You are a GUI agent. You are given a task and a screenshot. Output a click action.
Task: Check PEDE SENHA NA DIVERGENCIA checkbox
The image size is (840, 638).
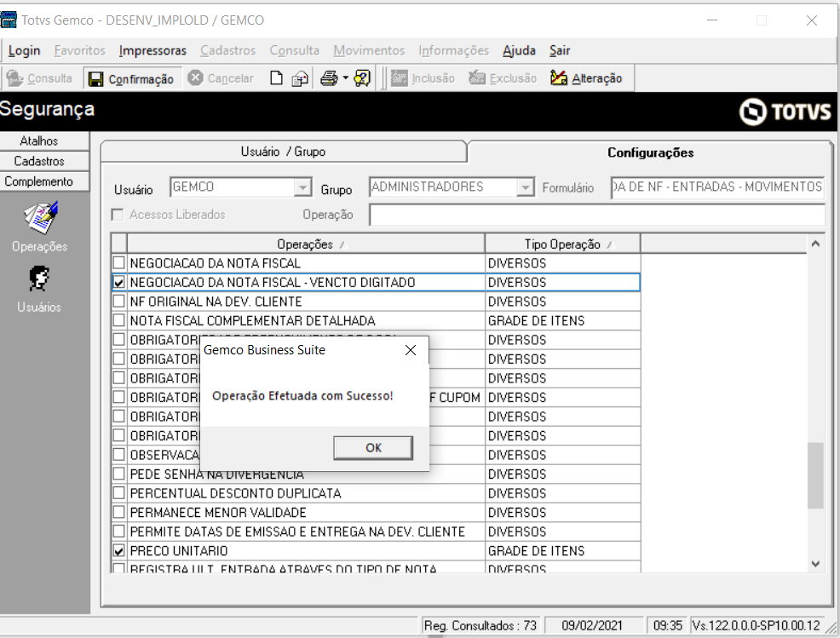(119, 474)
